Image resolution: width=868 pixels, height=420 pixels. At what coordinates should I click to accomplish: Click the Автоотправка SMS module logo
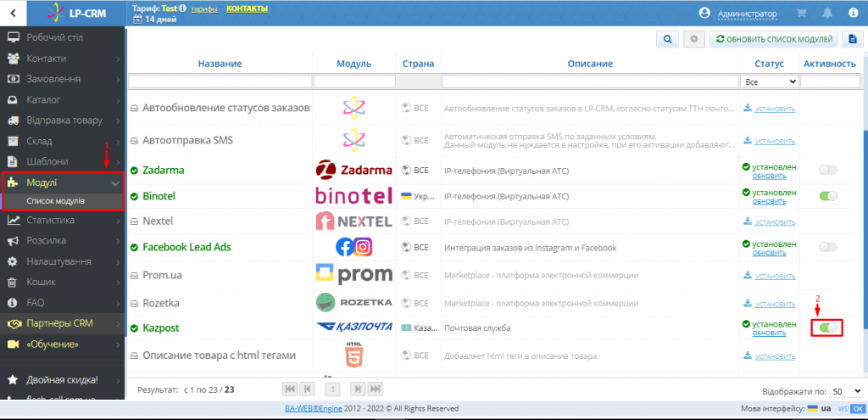pyautogui.click(x=354, y=140)
